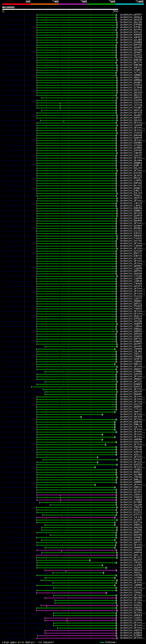Select hit label UniRef100_P22203
The image size is (146, 644).
131,512
